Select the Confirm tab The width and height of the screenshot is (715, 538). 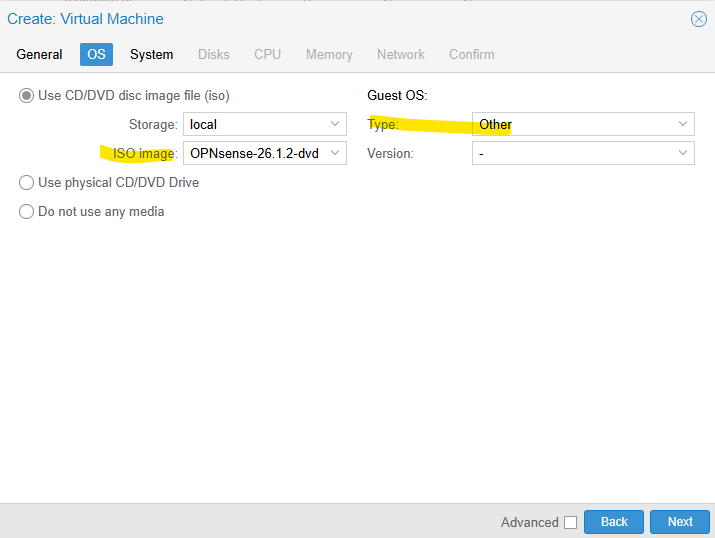[x=471, y=54]
